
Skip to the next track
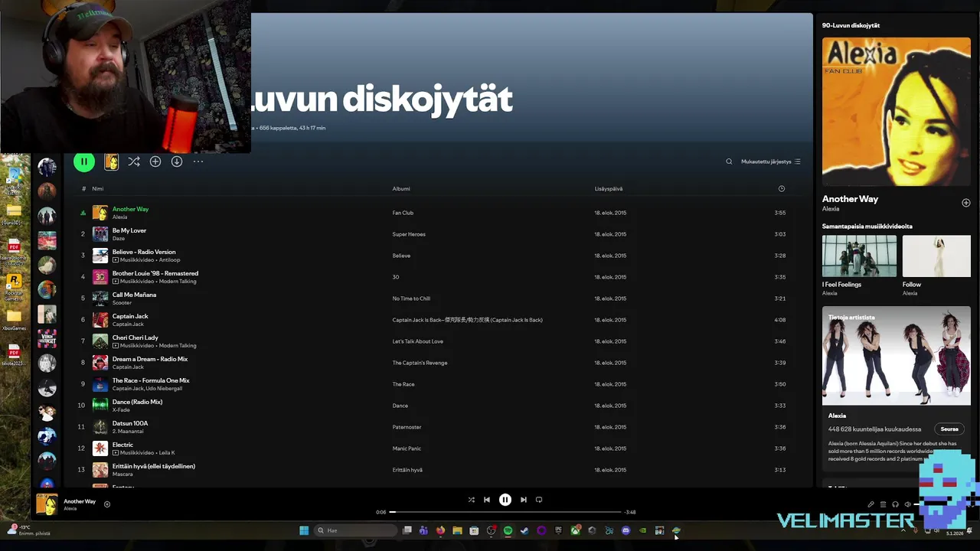tap(524, 500)
